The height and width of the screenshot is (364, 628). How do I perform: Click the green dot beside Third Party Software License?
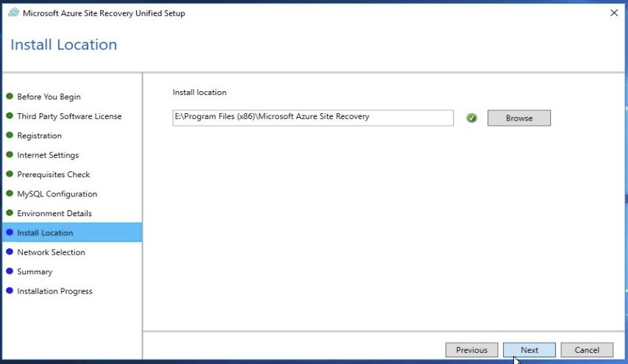pos(10,115)
